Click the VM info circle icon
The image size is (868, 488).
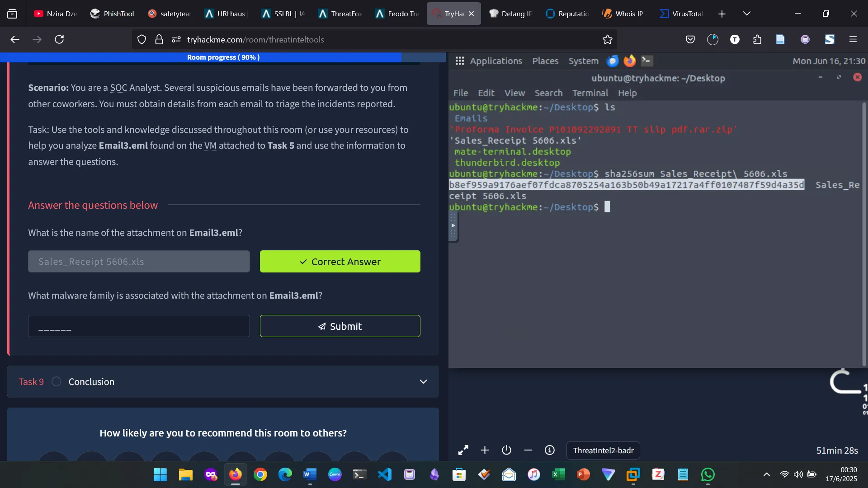pyautogui.click(x=549, y=450)
